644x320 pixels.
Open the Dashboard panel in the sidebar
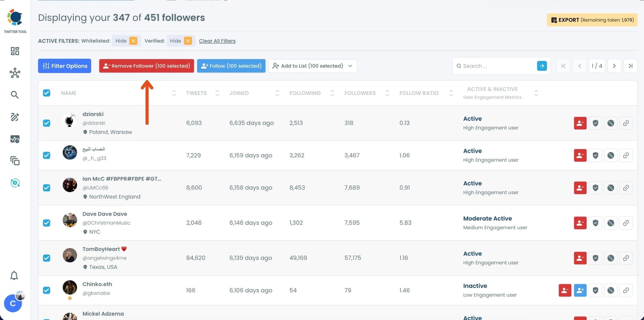(15, 51)
